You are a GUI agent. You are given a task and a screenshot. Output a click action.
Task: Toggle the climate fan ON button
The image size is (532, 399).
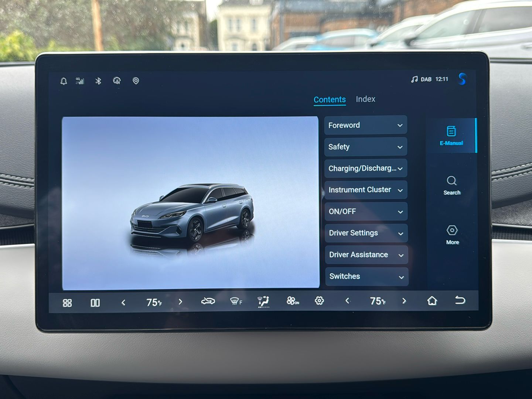point(293,301)
